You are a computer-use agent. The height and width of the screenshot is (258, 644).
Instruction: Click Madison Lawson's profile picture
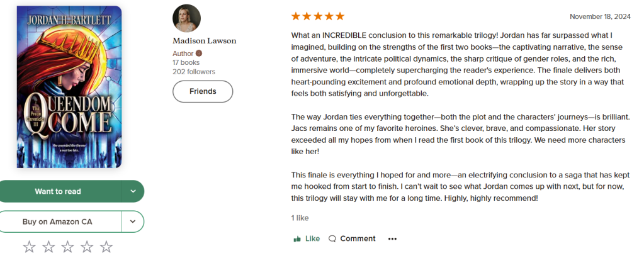(x=186, y=18)
